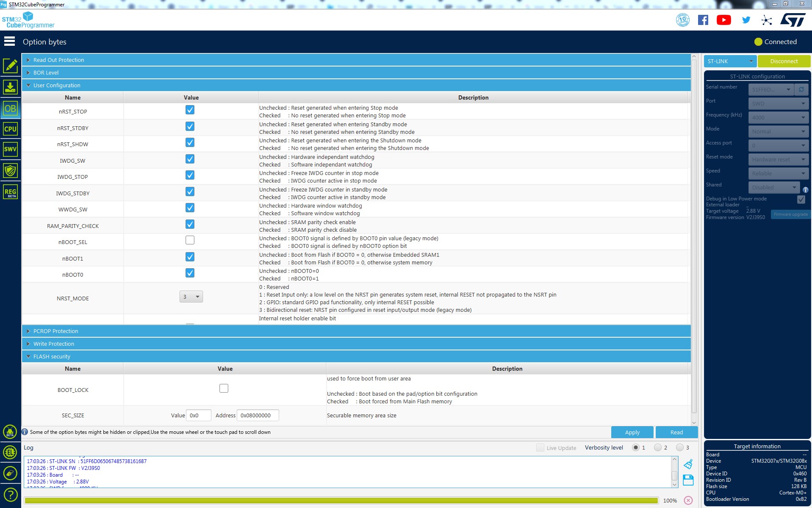Open the NRST_MODE value dropdown
The width and height of the screenshot is (812, 508).
point(191,297)
